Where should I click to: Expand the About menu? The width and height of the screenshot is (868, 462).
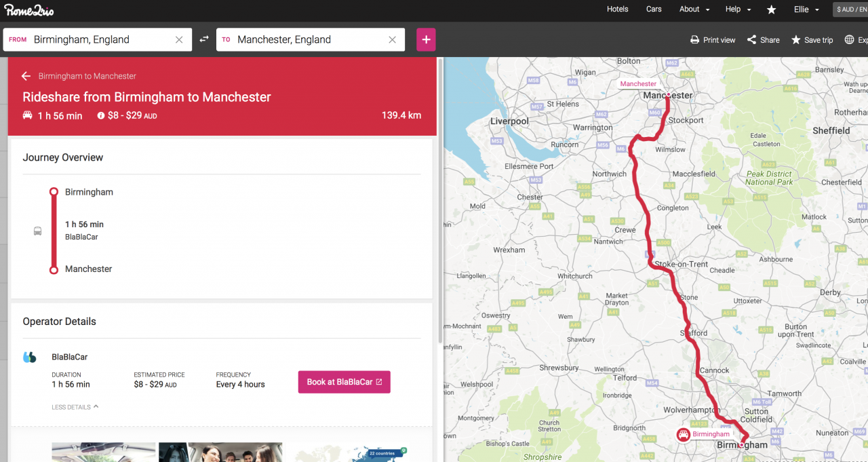[x=694, y=9]
